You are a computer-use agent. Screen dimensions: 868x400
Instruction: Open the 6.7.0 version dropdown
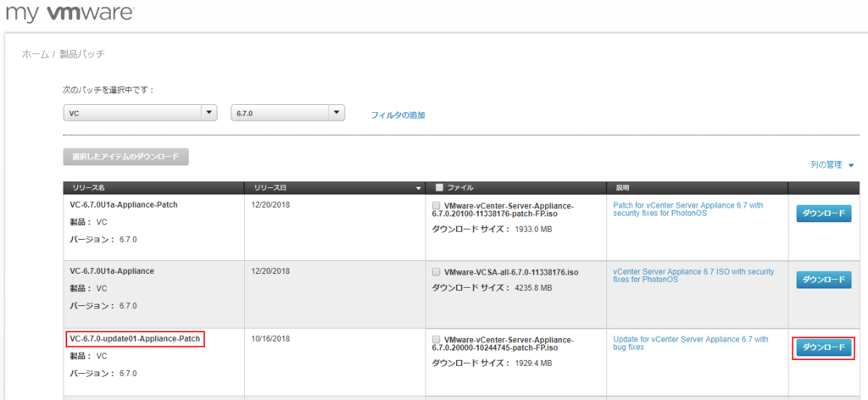pos(288,113)
